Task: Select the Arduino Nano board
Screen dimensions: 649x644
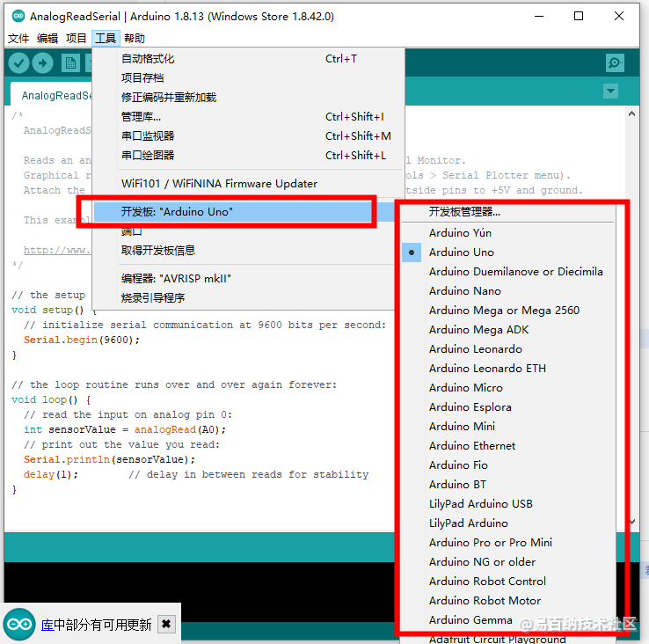Action: pos(508,291)
